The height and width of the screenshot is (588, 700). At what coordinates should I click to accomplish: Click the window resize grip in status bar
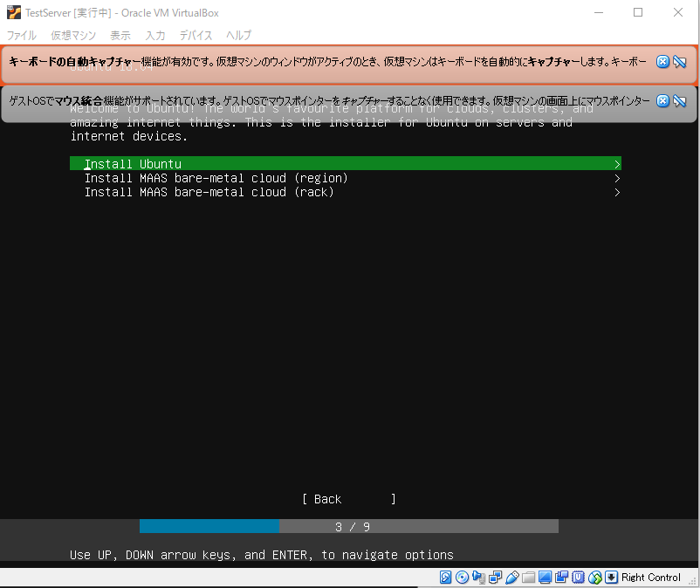[x=692, y=580]
